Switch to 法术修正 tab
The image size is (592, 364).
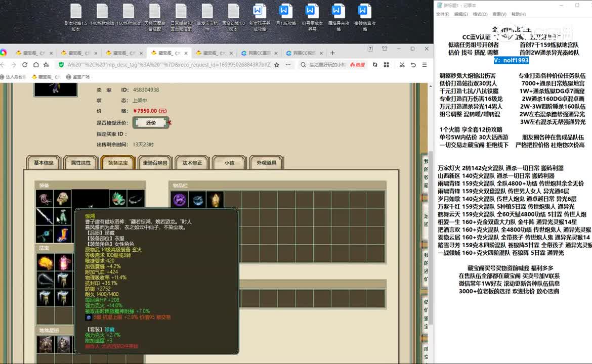[x=192, y=163]
